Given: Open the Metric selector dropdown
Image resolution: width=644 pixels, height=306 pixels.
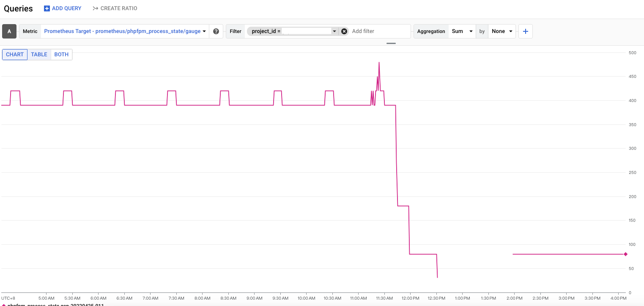Looking at the screenshot, I should click(125, 31).
